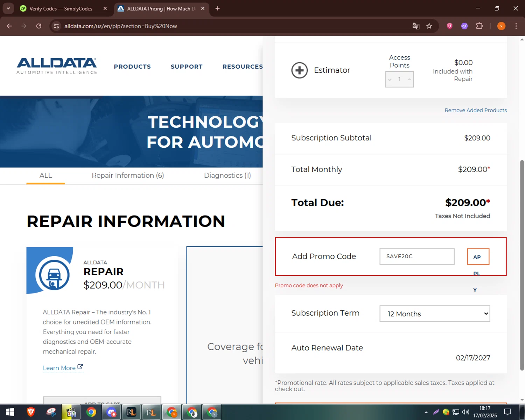Click the address bar URL
Screen dimensions: 525x420
pyautogui.click(x=121, y=26)
